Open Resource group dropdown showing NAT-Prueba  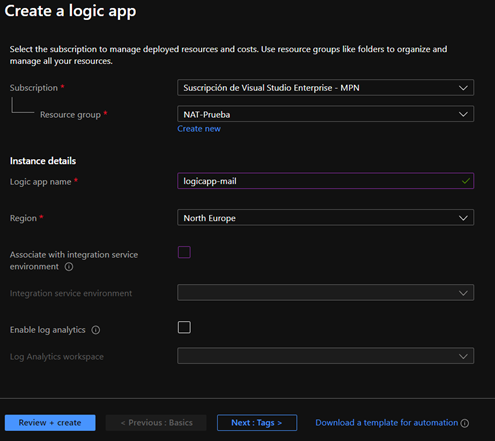click(x=325, y=114)
